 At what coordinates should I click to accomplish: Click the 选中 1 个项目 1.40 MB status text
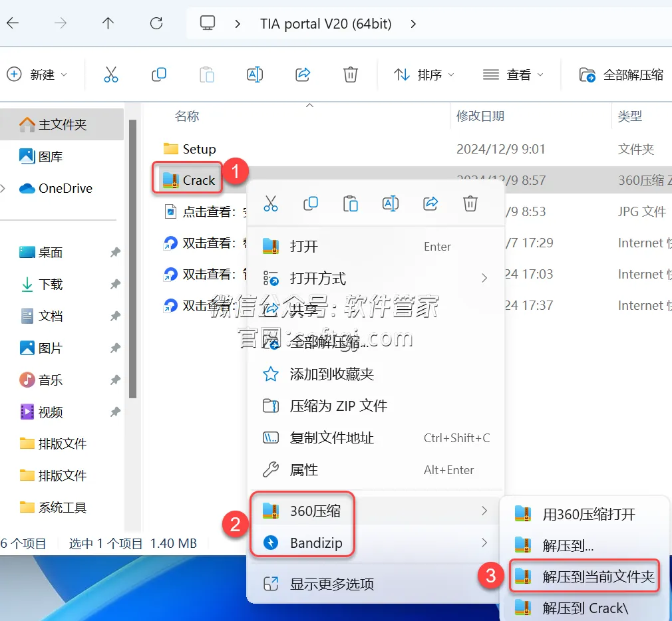(132, 543)
